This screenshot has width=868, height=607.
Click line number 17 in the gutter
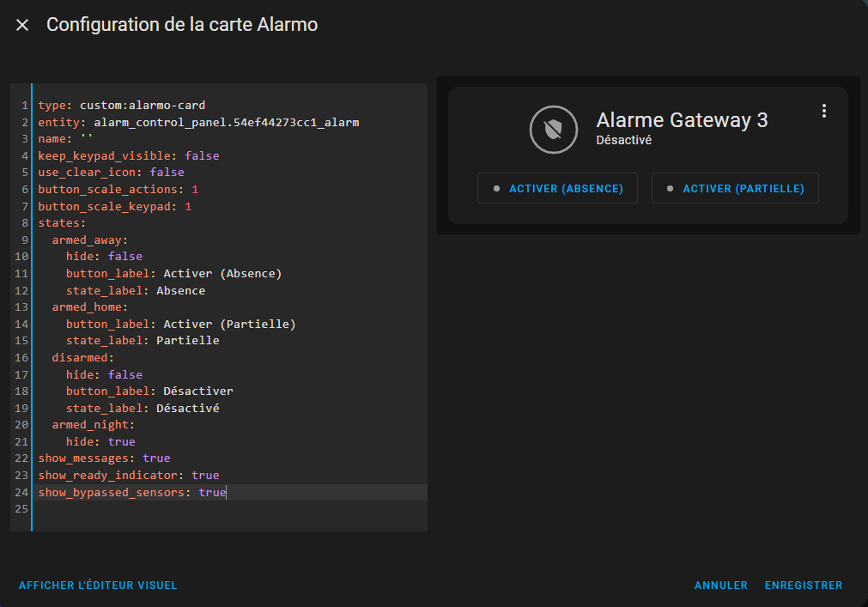21,374
